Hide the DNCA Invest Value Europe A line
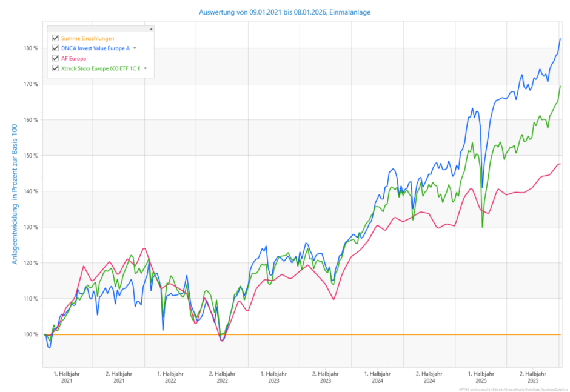 [x=55, y=48]
